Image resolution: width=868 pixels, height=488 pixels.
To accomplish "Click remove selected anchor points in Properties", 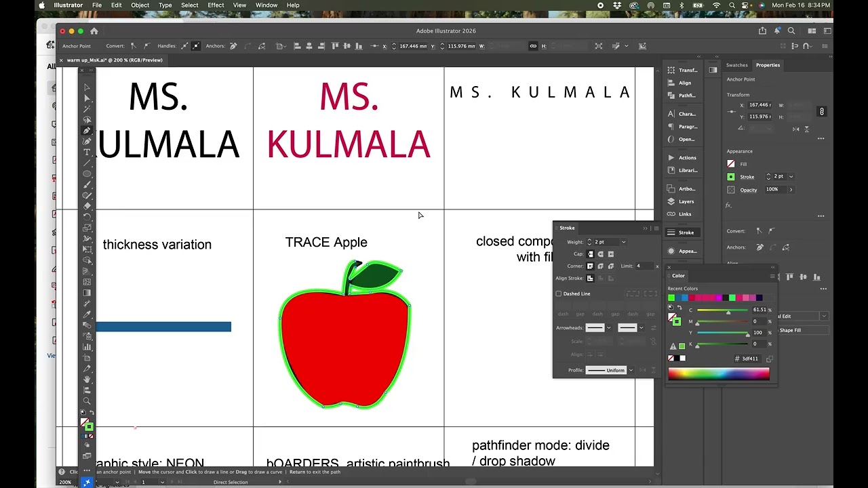I will [759, 247].
